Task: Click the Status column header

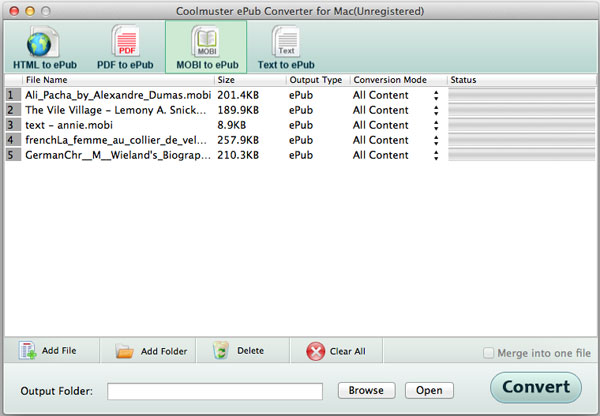Action: click(522, 80)
